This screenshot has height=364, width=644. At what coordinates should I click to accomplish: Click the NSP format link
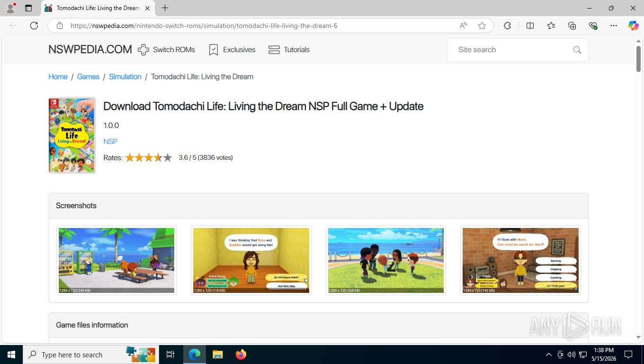110,141
